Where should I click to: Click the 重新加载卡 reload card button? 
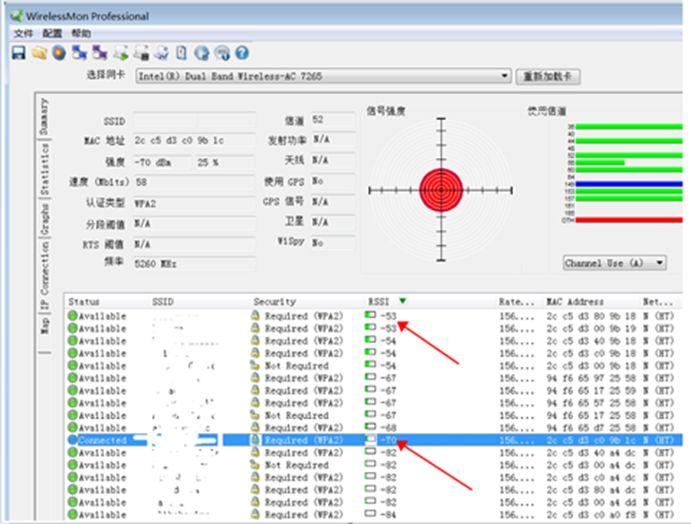coord(547,76)
